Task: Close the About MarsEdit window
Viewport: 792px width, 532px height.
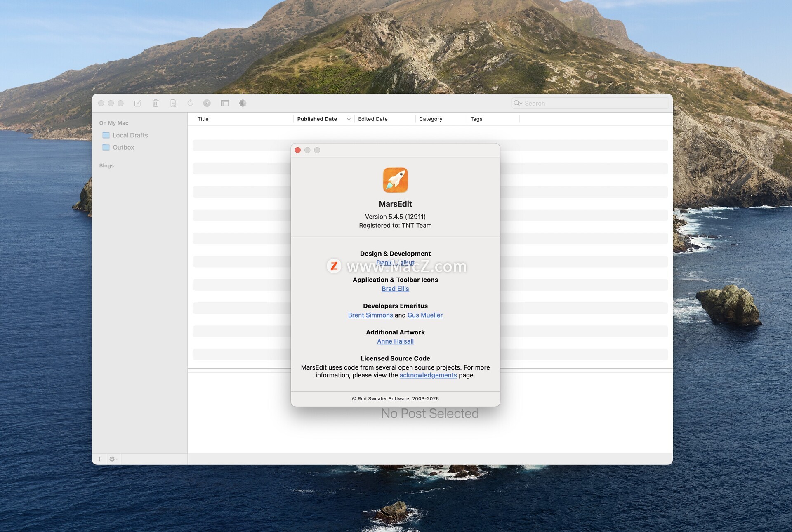Action: 298,150
